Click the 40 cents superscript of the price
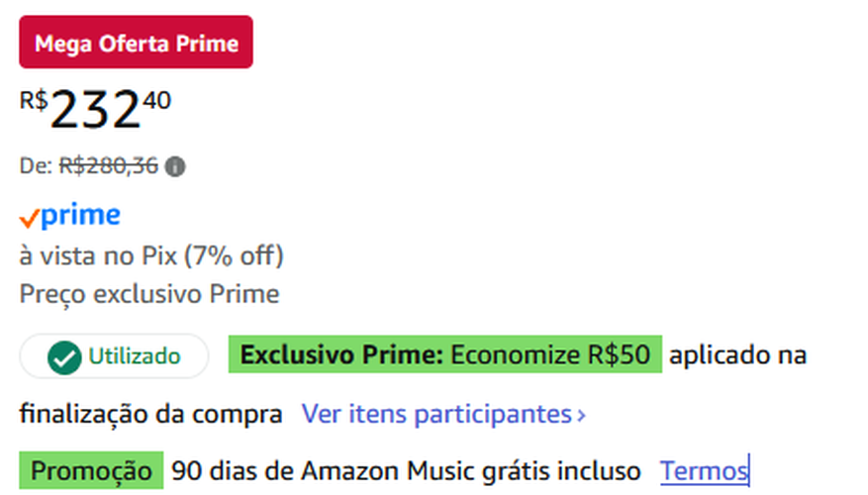Image resolution: width=868 pixels, height=495 pixels. (x=156, y=100)
